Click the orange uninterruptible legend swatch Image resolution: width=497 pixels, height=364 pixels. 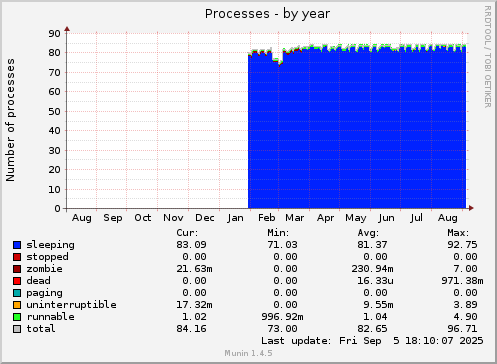click(x=17, y=305)
